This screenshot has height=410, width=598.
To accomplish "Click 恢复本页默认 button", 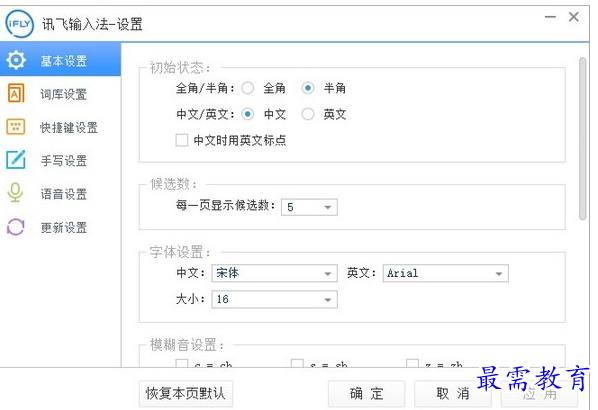I will coord(186,393).
